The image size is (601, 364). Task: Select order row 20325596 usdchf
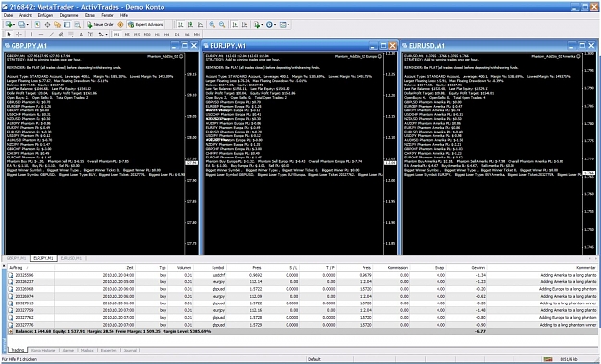pyautogui.click(x=302, y=275)
